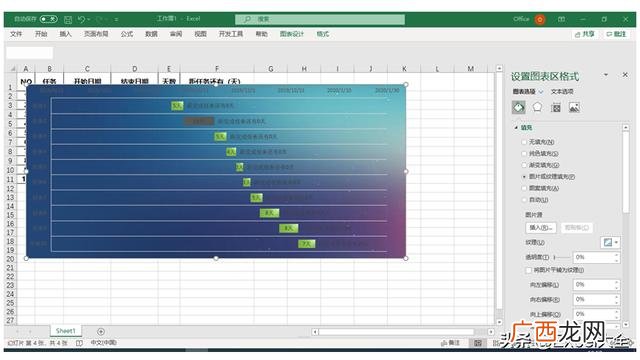The height and width of the screenshot is (360, 640).
Task: Select column L header
Action: [437, 69]
